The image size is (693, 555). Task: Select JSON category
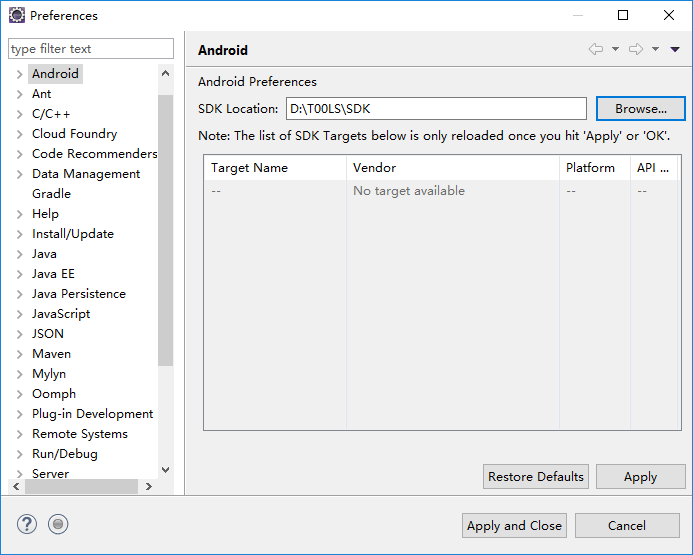tap(48, 334)
